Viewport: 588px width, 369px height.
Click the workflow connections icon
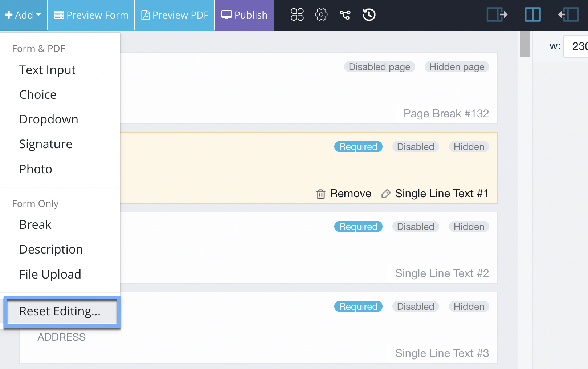click(x=345, y=15)
